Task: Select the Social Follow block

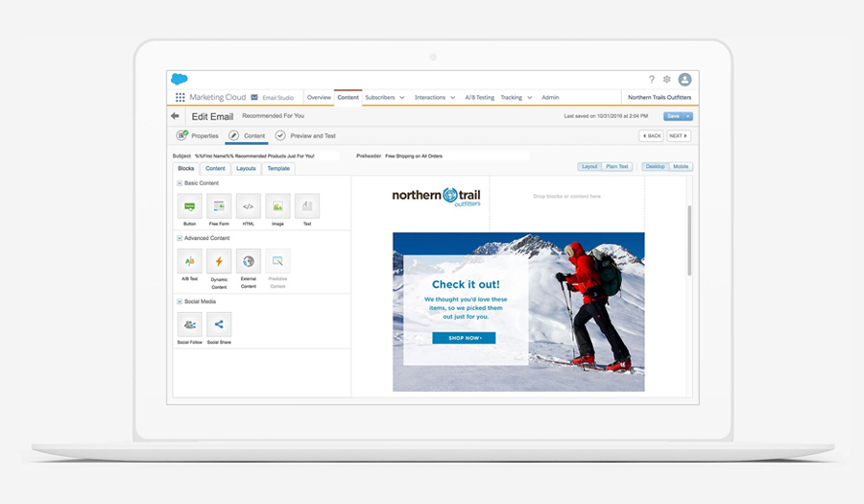Action: (189, 324)
